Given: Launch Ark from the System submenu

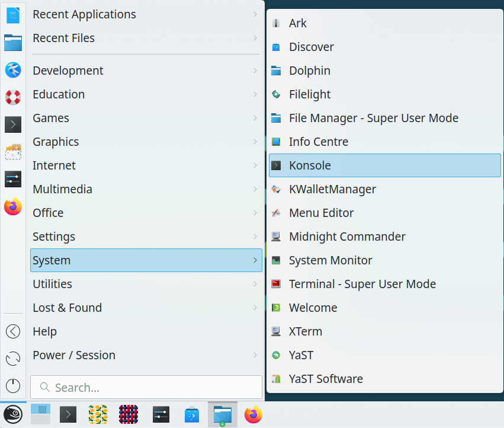Looking at the screenshot, I should pos(385,23).
